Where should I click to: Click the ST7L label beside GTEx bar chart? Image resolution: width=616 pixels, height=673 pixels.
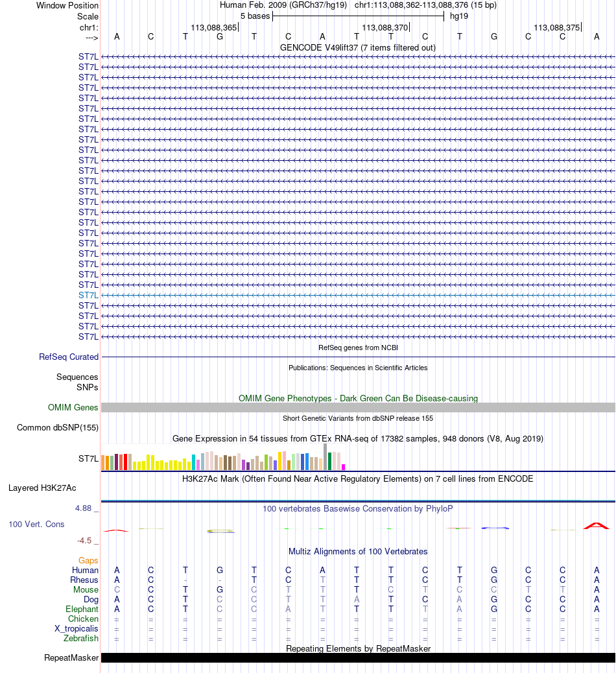pos(88,459)
